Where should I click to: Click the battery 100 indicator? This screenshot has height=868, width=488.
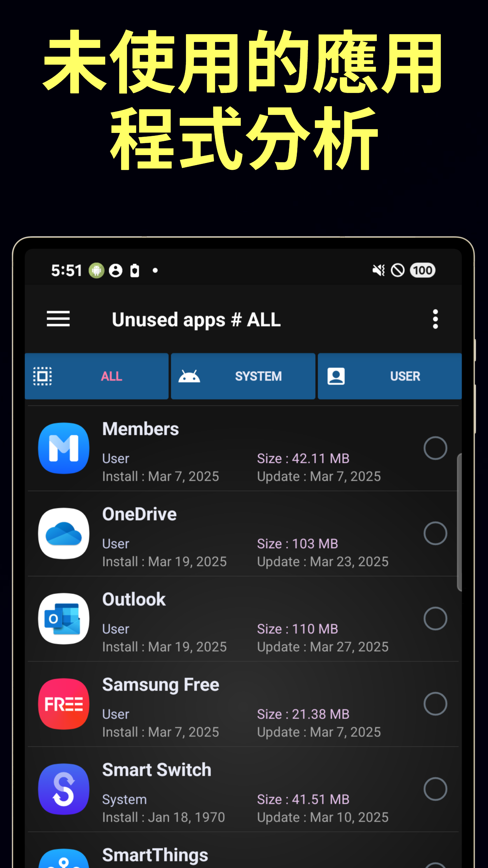[423, 270]
